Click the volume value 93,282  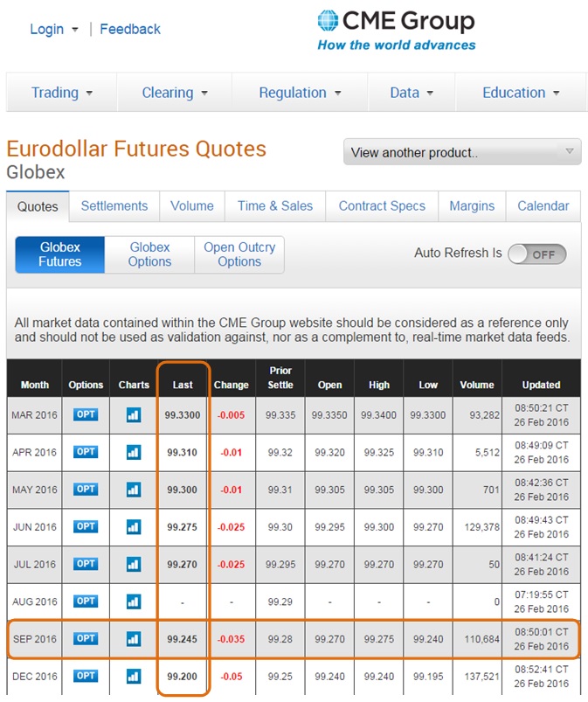point(484,415)
